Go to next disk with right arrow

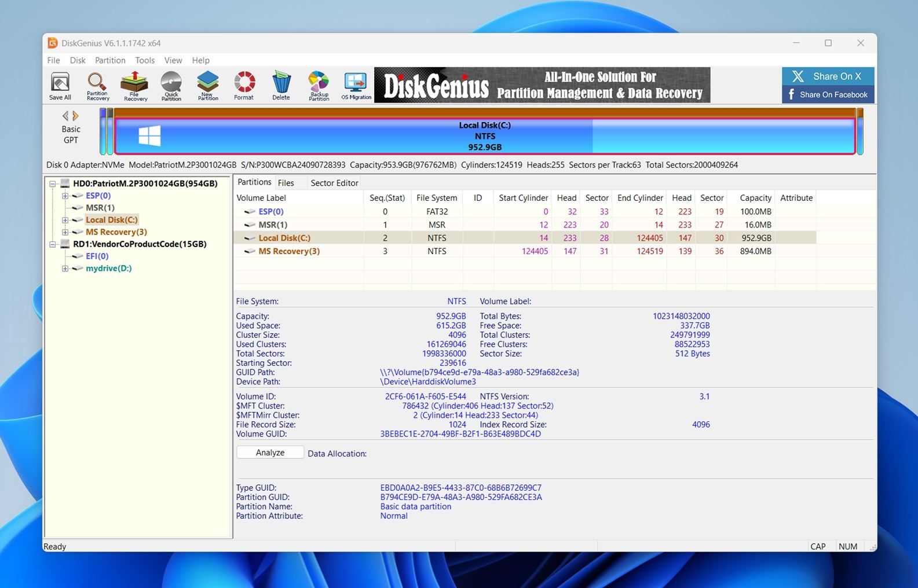click(76, 116)
